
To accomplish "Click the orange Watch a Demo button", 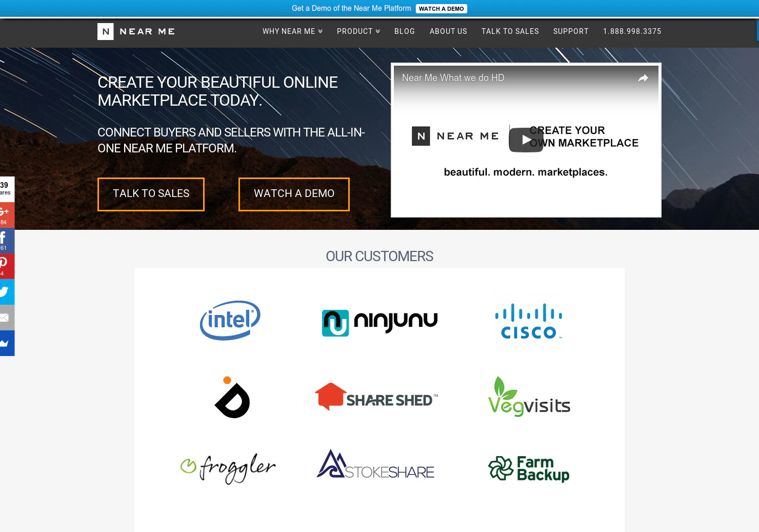I will 294,194.
